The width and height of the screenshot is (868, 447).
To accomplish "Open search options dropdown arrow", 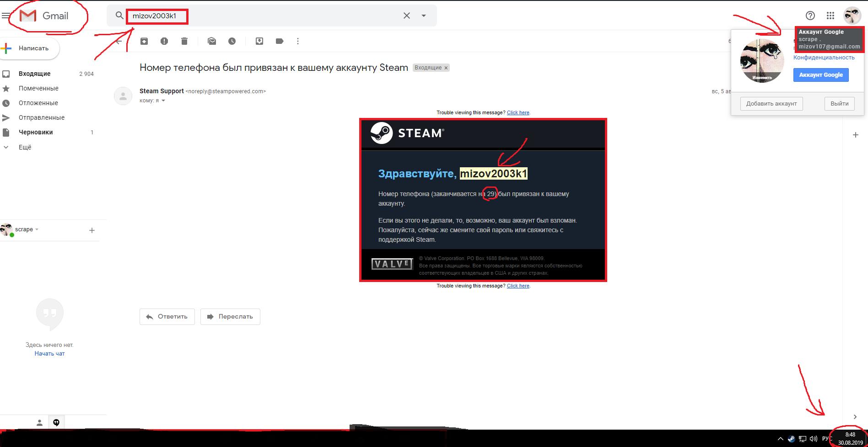I will tap(424, 16).
